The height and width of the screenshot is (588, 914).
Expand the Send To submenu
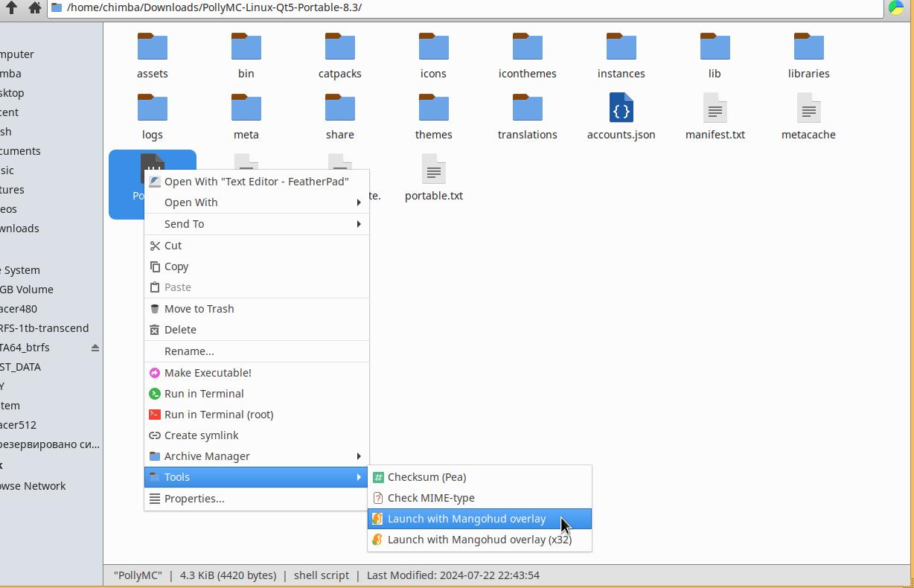[x=257, y=224]
